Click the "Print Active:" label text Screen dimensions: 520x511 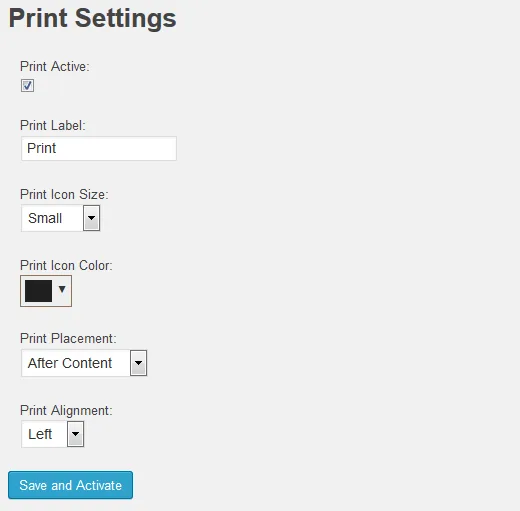[55, 66]
